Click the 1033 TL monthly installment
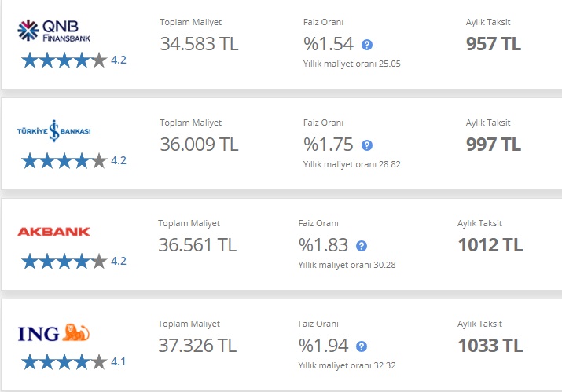The height and width of the screenshot is (392, 562). pos(490,346)
